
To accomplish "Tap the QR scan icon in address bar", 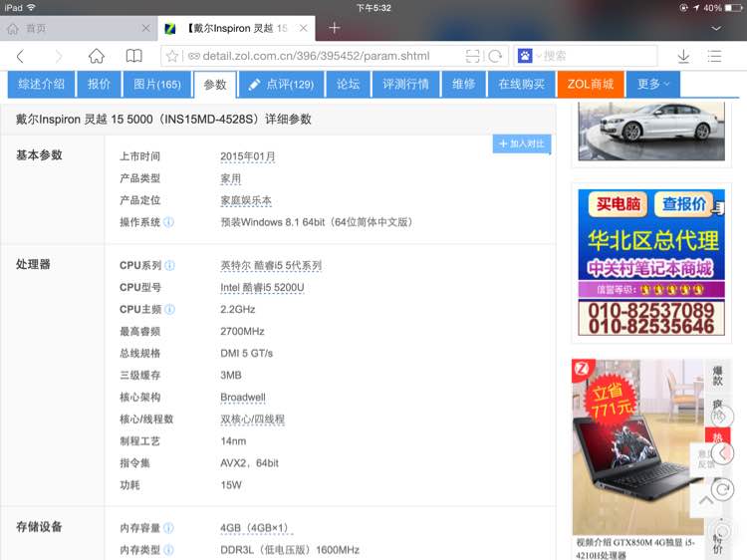I will [472, 56].
